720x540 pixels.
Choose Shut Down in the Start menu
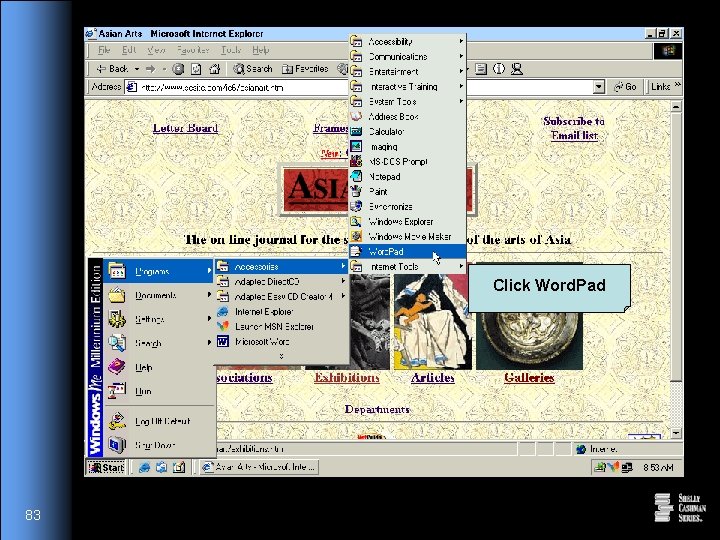click(159, 445)
